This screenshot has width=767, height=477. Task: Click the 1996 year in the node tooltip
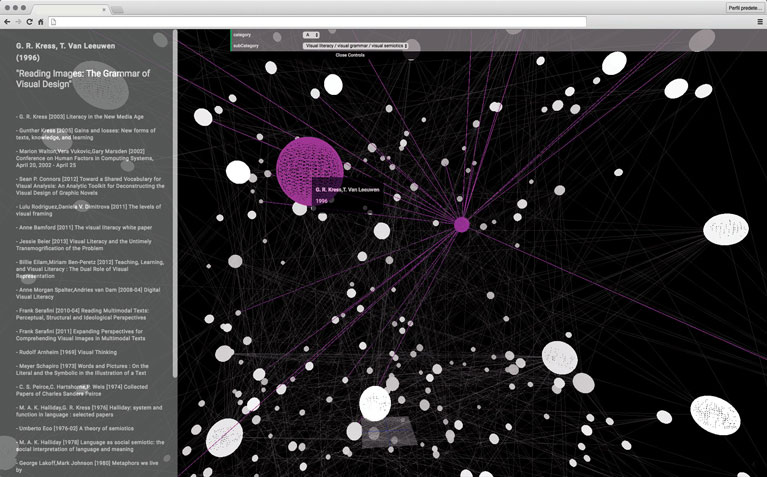point(321,201)
